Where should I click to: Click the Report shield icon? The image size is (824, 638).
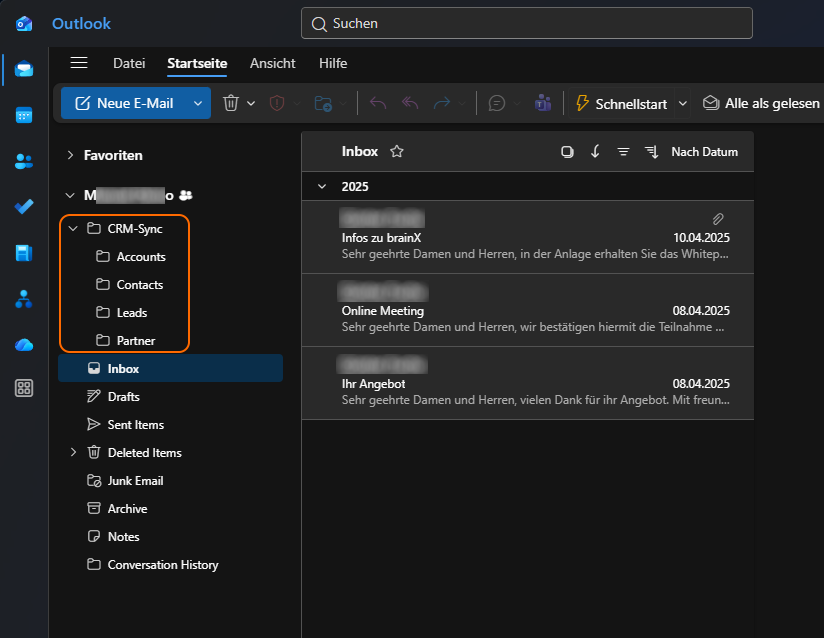point(277,103)
